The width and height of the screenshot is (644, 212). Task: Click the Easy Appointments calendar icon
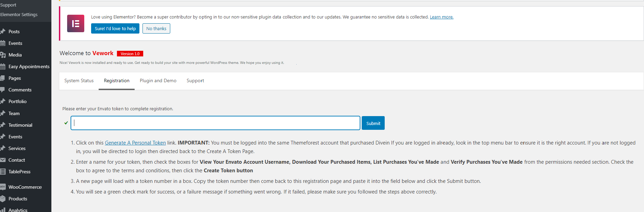[3, 66]
